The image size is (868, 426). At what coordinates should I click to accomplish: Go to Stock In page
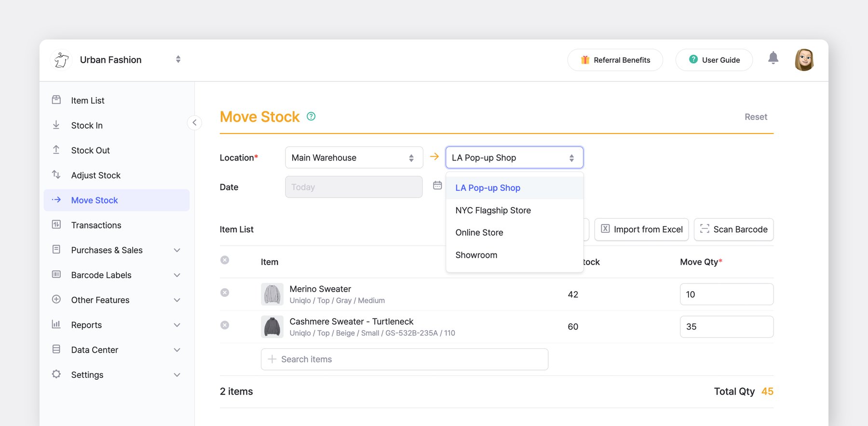pyautogui.click(x=87, y=125)
